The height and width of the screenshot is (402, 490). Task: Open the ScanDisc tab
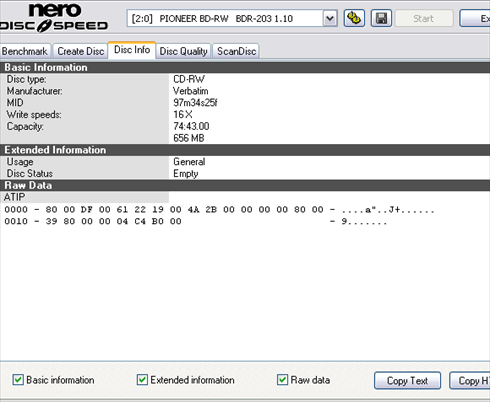click(x=236, y=51)
